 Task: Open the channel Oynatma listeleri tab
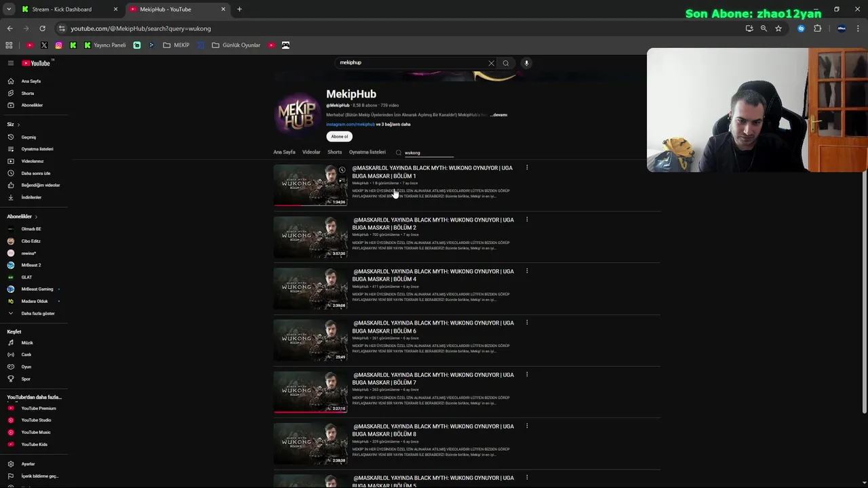click(x=367, y=152)
